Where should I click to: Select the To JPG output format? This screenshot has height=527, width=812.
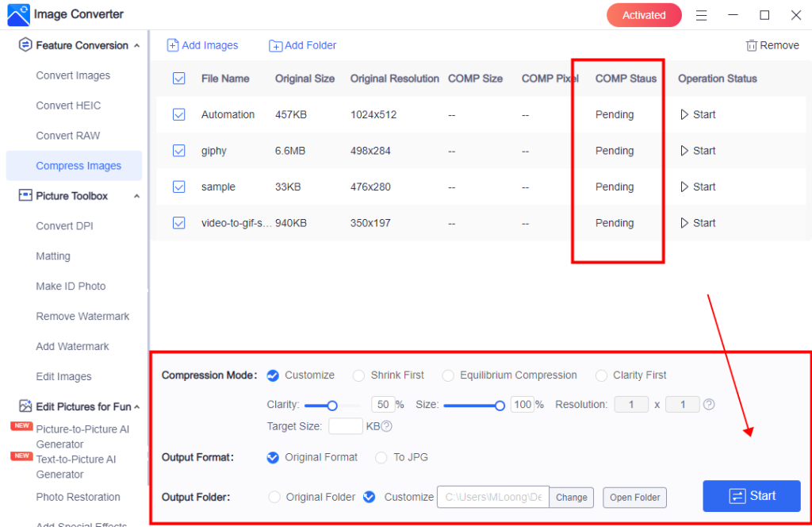[x=381, y=457]
